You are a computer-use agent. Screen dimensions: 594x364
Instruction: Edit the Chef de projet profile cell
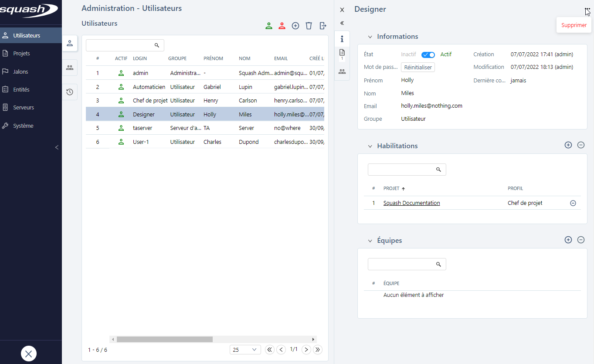click(x=525, y=203)
